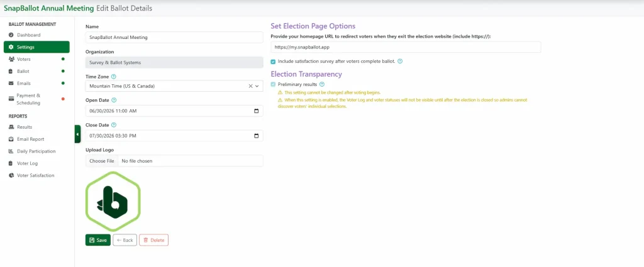This screenshot has width=644, height=267.
Task: Open Time Zone help tooltip icon
Action: click(x=114, y=76)
